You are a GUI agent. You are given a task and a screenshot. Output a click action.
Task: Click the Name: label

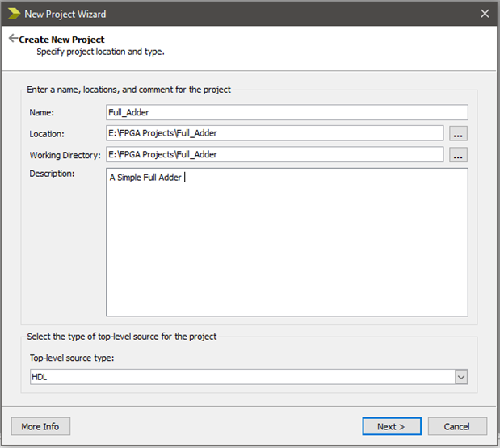point(41,113)
